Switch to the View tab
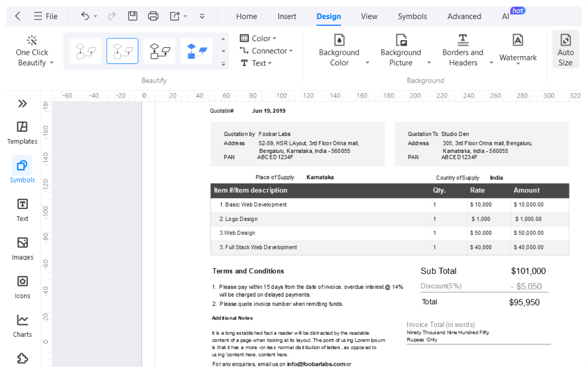This screenshot has width=588, height=373. click(x=369, y=16)
